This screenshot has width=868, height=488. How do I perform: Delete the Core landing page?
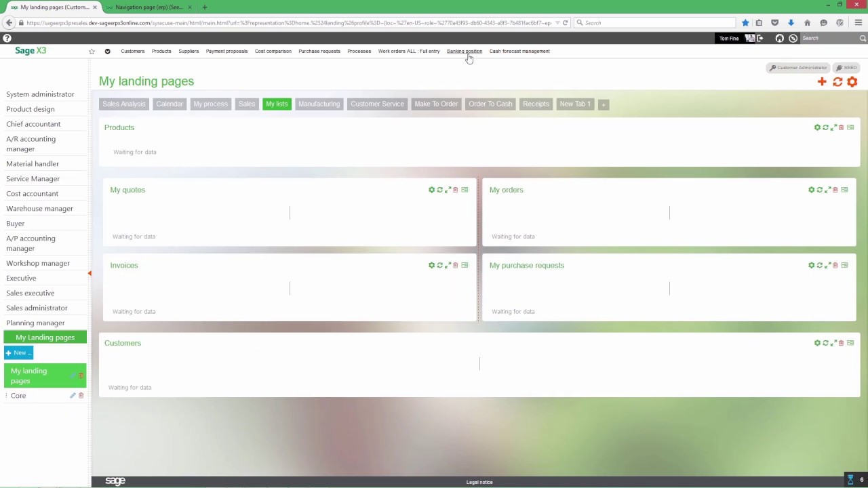coord(81,396)
